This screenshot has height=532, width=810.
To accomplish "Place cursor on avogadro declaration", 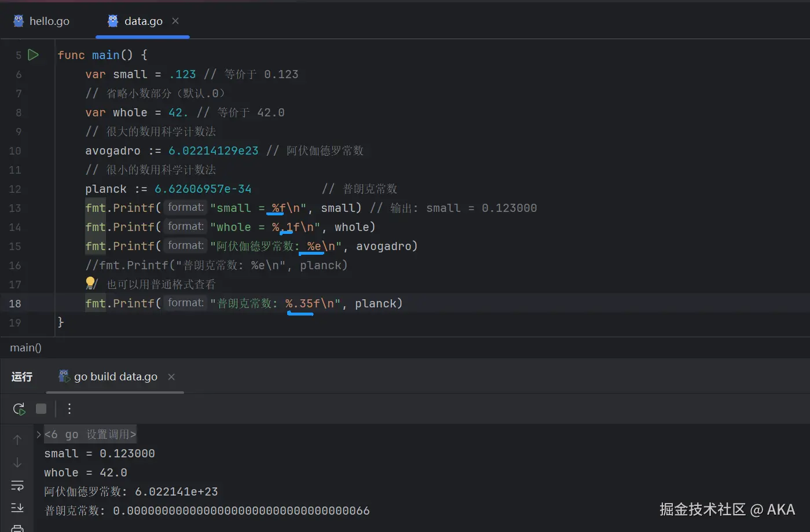I will pos(113,151).
